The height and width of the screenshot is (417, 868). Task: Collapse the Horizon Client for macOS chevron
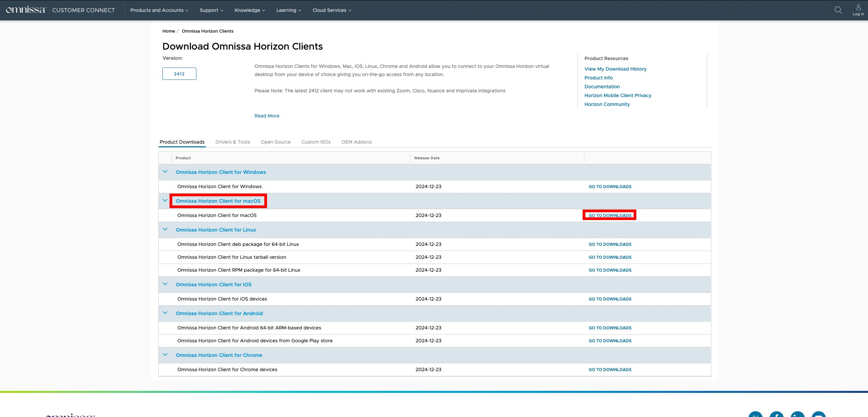165,201
